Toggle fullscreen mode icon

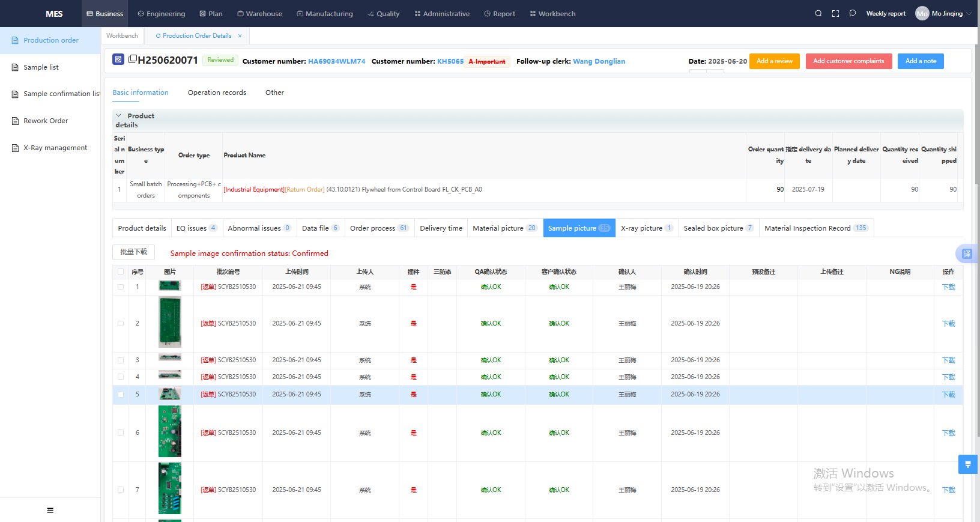point(835,13)
